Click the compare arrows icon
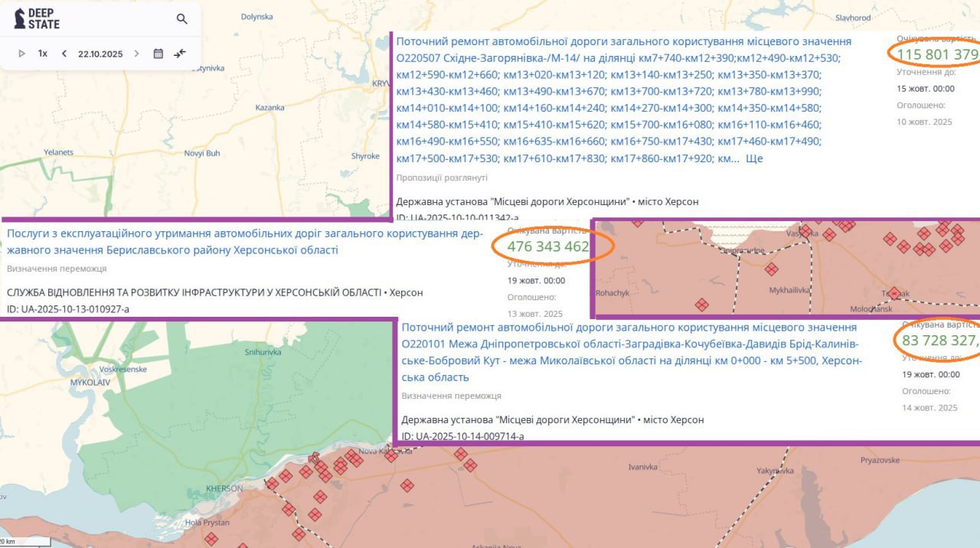Image resolution: width=980 pixels, height=548 pixels. [x=180, y=54]
